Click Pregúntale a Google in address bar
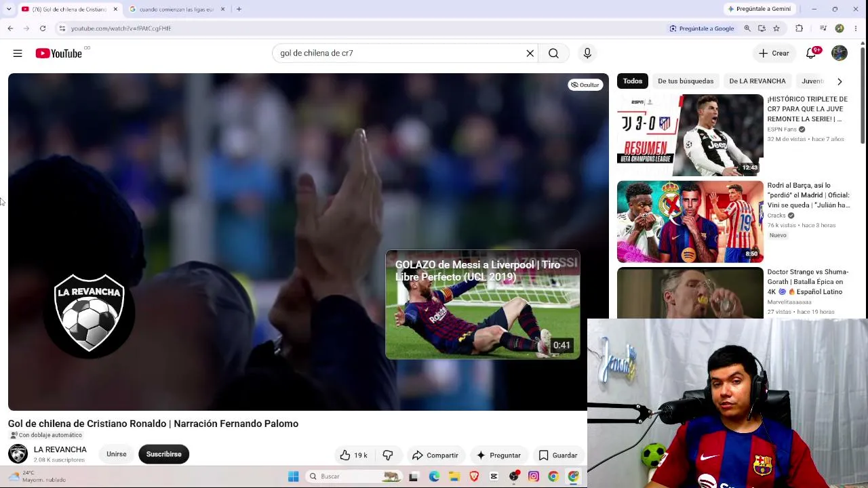The image size is (868, 488). pyautogui.click(x=702, y=28)
